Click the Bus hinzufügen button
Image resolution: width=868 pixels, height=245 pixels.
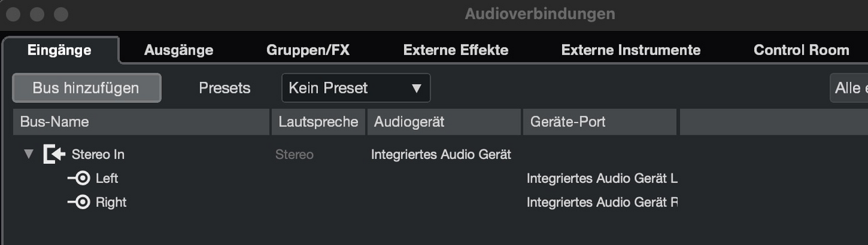[x=86, y=88]
